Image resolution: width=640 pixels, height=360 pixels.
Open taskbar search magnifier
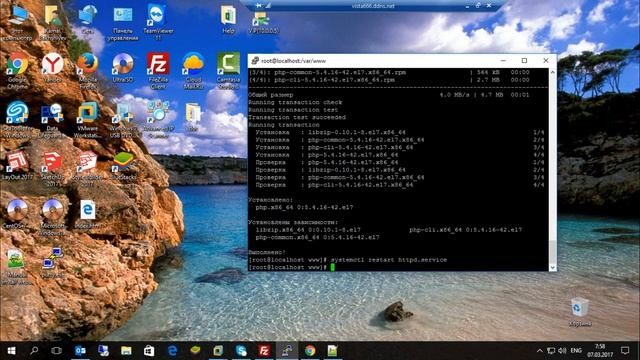pyautogui.click(x=34, y=351)
